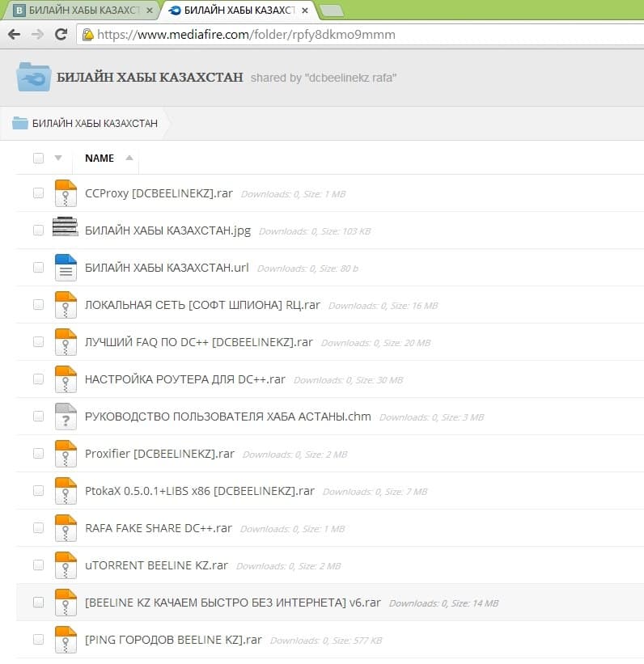The width and height of the screenshot is (644, 664).
Task: Open file НАСТРОЙКА РОУТЕРА ДЛЯ DC++.rar
Action: pos(185,379)
